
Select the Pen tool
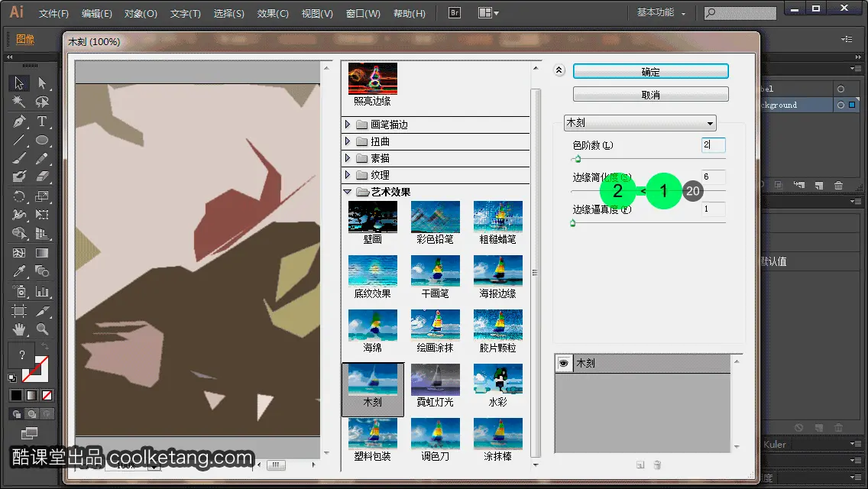pos(19,121)
